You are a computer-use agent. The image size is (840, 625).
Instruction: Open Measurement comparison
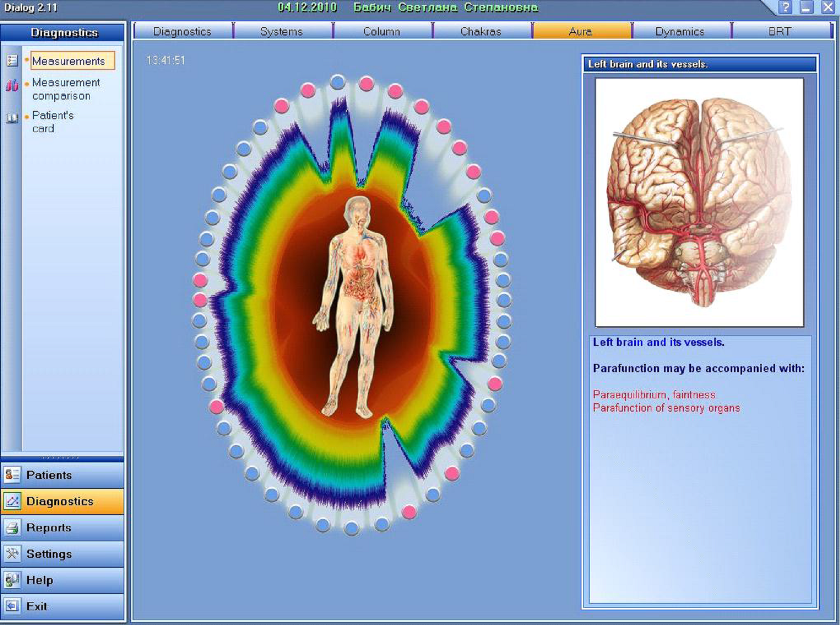point(66,89)
